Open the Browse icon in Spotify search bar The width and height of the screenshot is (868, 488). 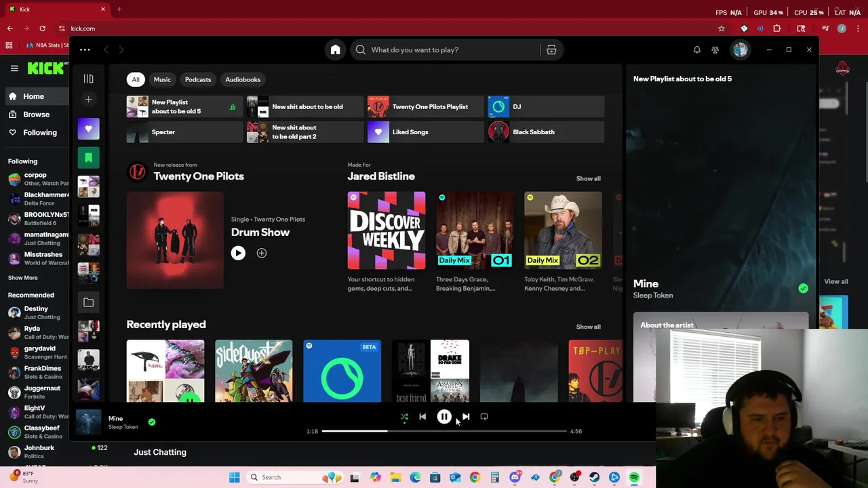(x=551, y=49)
